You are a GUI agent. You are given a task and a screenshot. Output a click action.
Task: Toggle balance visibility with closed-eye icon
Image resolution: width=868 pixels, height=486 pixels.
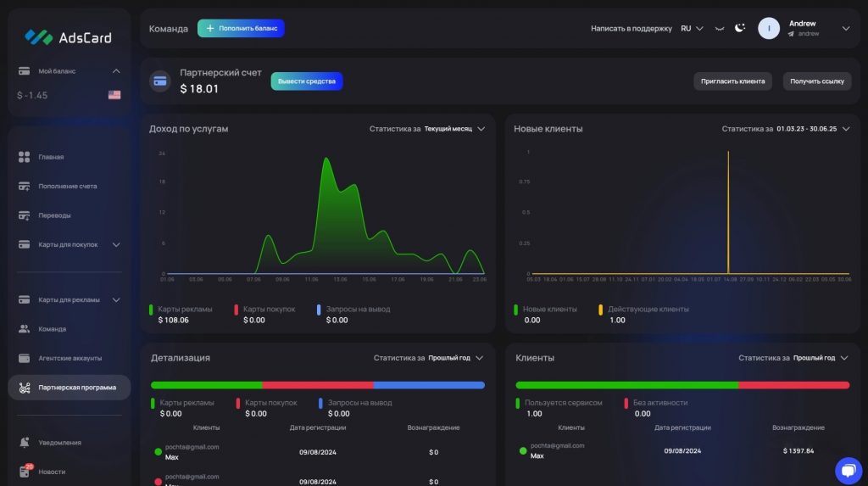tap(720, 28)
